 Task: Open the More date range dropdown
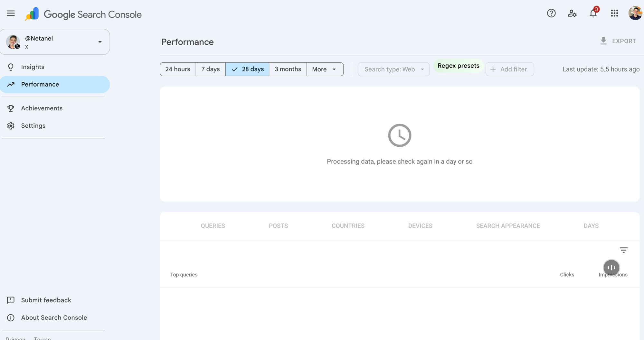(x=325, y=69)
